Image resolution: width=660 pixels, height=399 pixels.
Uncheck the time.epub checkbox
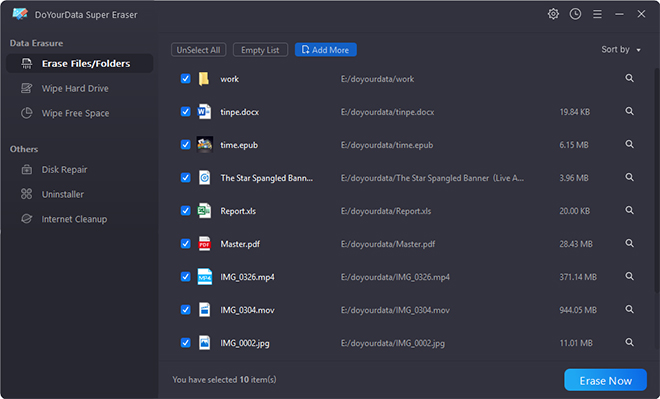click(185, 144)
